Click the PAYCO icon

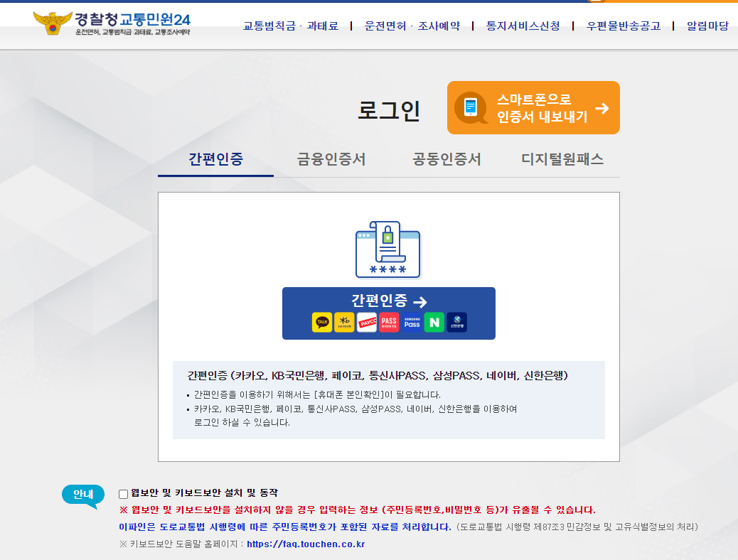(367, 323)
